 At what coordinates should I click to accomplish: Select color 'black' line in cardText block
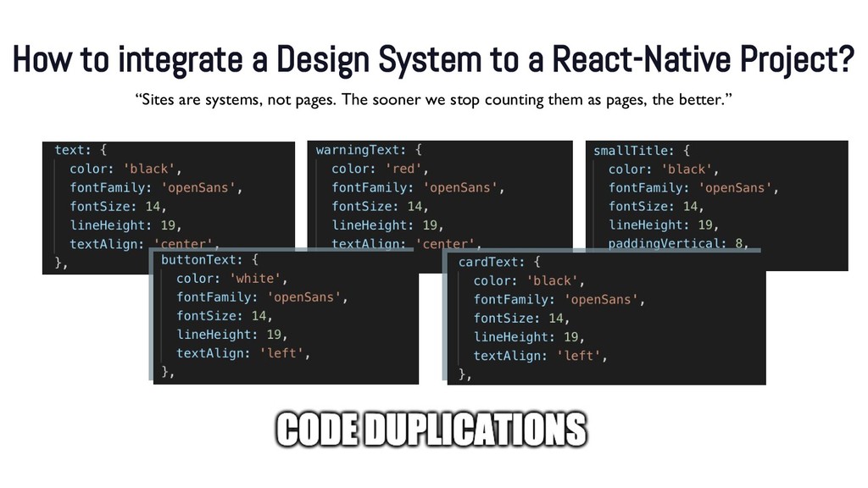[x=529, y=280]
